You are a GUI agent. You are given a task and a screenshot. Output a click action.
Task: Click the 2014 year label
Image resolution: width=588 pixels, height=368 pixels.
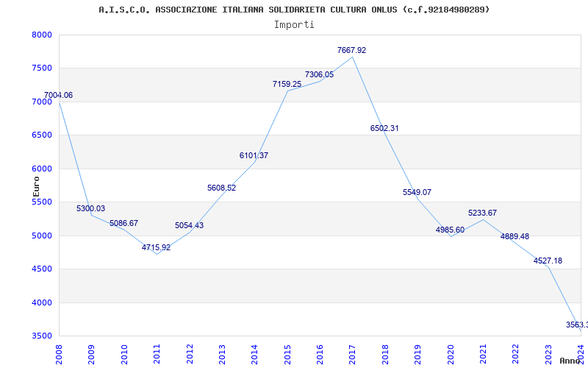pos(254,354)
